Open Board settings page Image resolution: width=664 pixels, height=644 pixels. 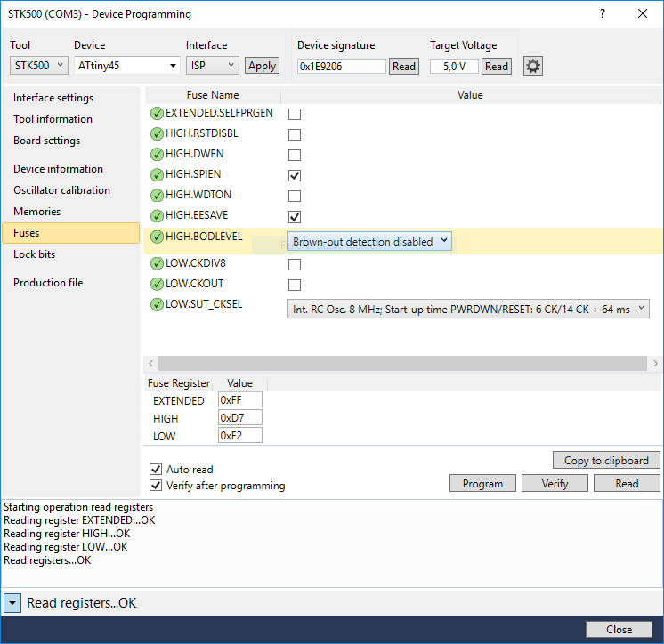(x=46, y=141)
